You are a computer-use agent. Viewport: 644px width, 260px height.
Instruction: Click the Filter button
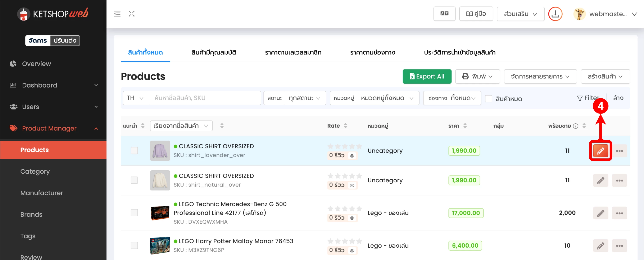[x=588, y=98]
